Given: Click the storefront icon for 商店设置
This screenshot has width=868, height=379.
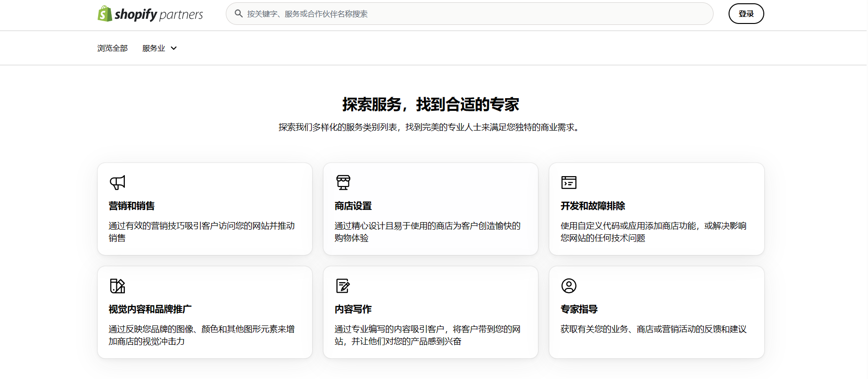Looking at the screenshot, I should point(343,182).
